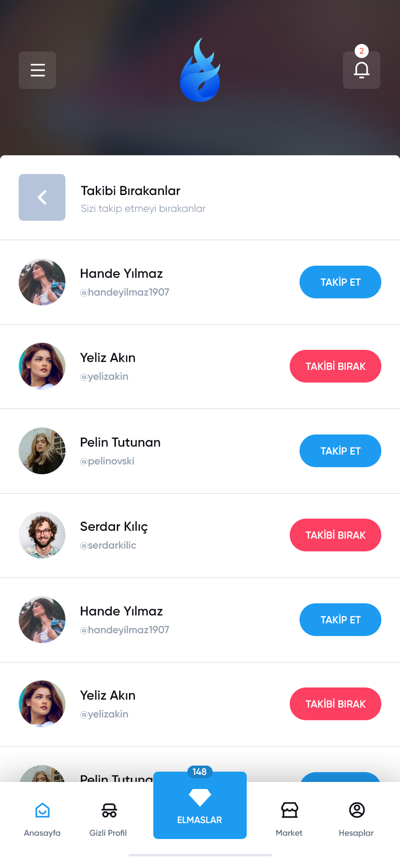
Task: Open the Market store tab
Action: (289, 819)
